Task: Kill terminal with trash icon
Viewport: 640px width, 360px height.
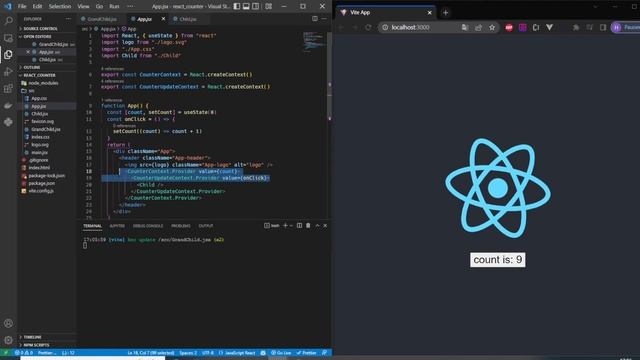Action: [308, 225]
